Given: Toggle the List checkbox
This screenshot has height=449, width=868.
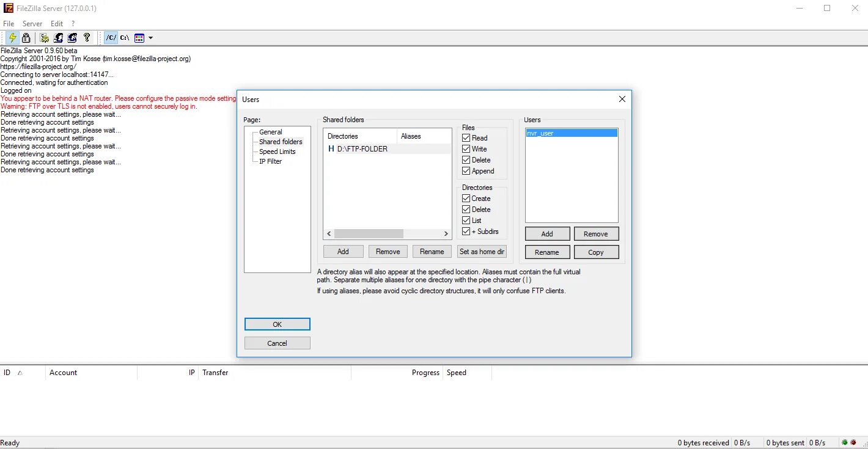Looking at the screenshot, I should click(x=466, y=221).
